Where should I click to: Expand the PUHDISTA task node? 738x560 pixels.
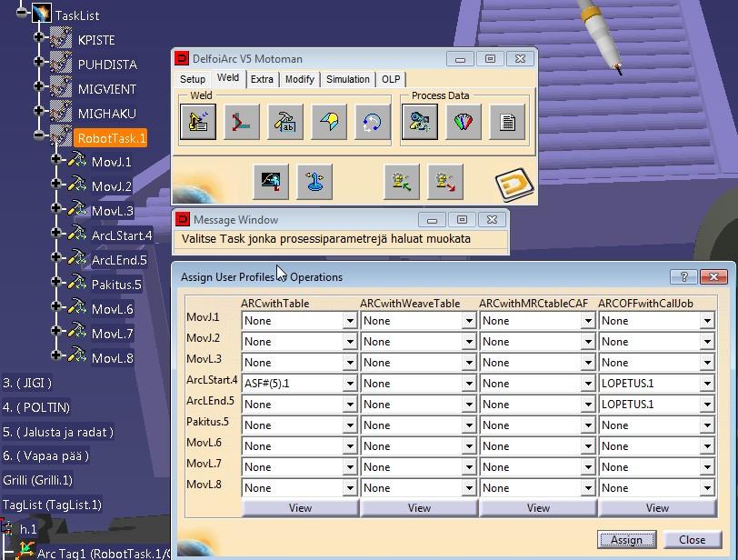coord(39,61)
